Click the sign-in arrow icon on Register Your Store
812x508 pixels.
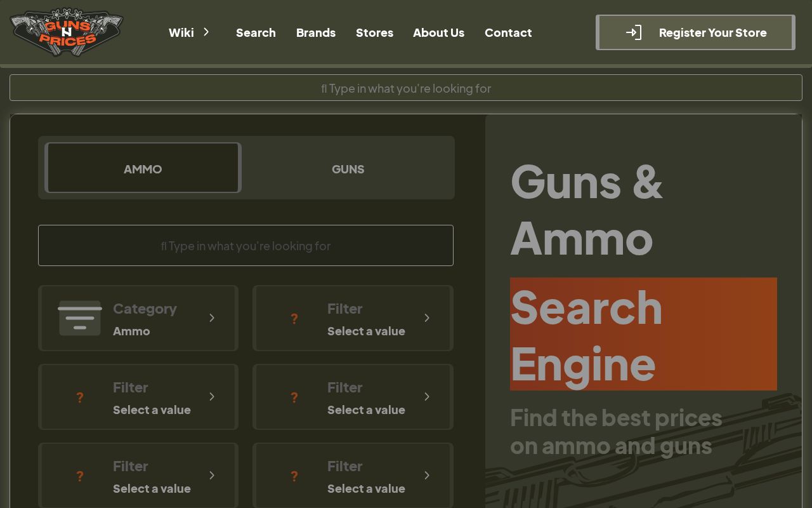pyautogui.click(x=634, y=32)
